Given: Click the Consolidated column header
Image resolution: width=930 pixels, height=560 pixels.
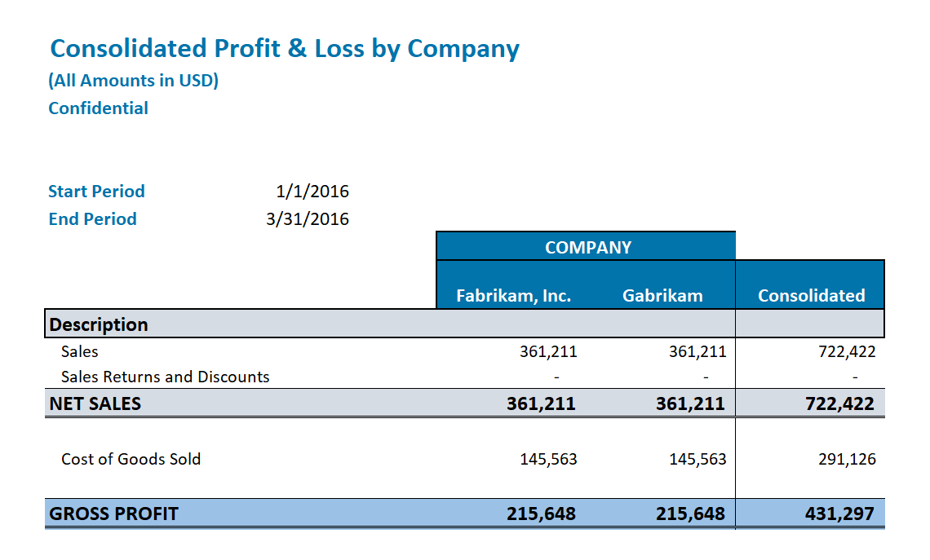Looking at the screenshot, I should pos(812,295).
